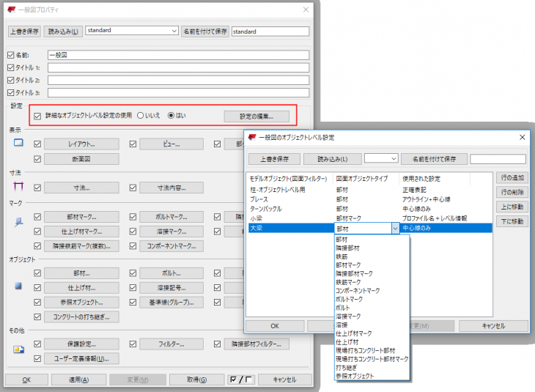
Task: Select 参照オブジェクト in the dropdown list
Action: [x=355, y=376]
